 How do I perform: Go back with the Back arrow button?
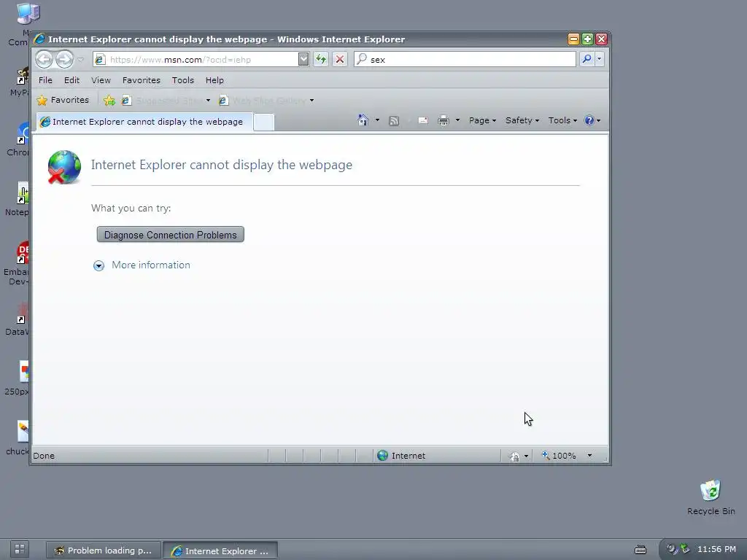pos(44,60)
